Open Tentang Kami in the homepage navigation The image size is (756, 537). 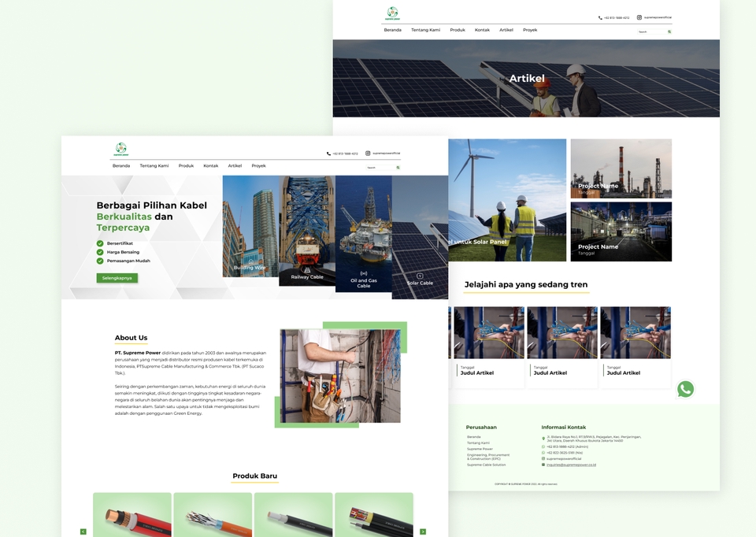tap(154, 166)
